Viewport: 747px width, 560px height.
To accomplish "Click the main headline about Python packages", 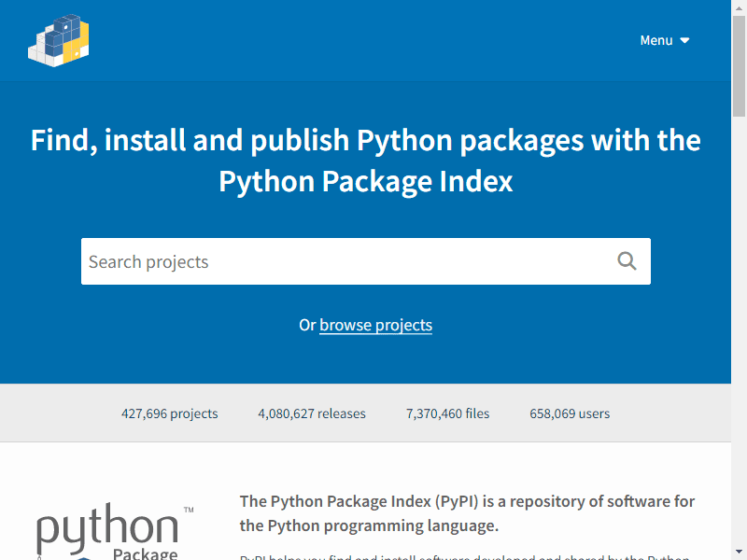I will tap(366, 161).
